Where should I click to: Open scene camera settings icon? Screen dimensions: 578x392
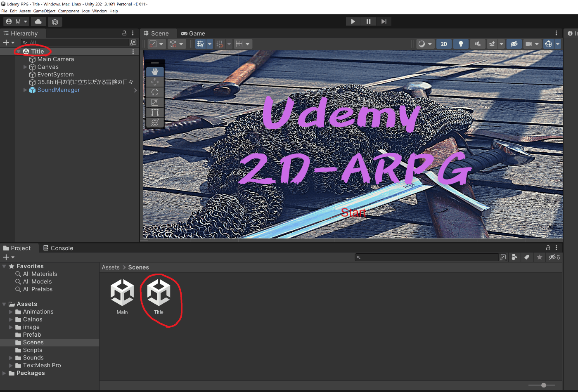pos(532,44)
